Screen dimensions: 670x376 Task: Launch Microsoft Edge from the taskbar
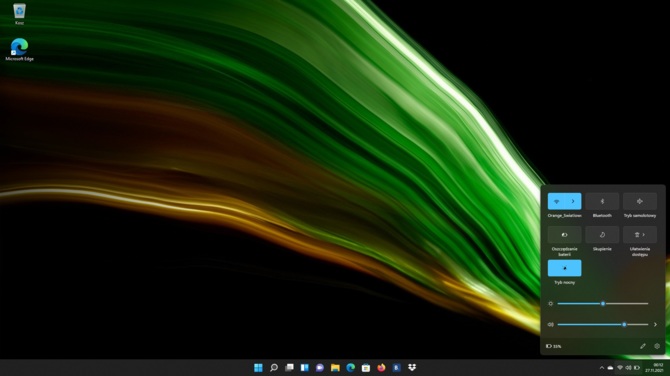[x=350, y=367]
